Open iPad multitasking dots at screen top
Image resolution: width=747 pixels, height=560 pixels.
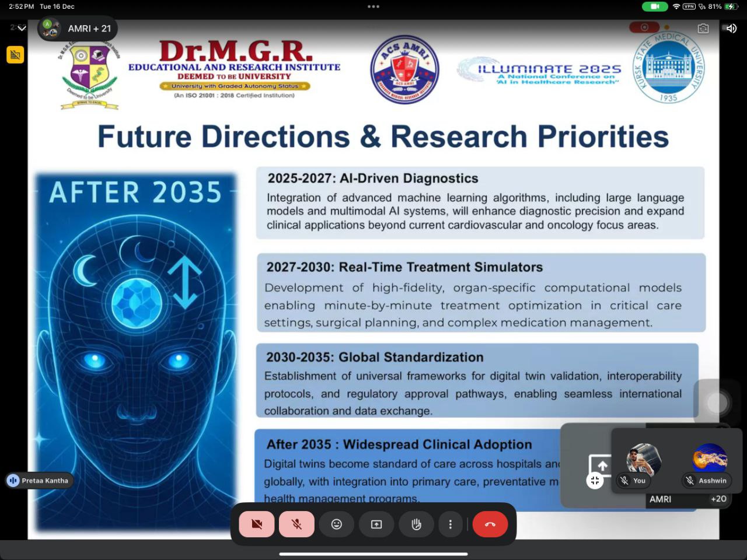[373, 7]
